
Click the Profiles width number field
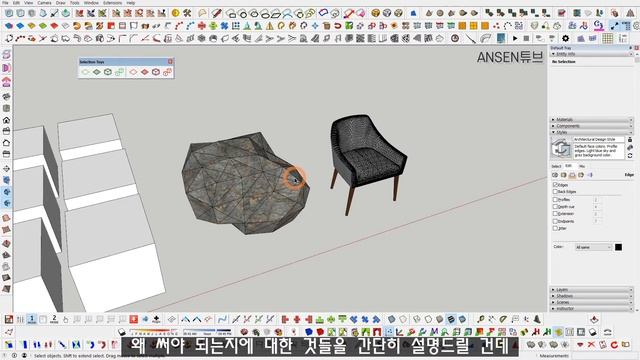point(596,200)
